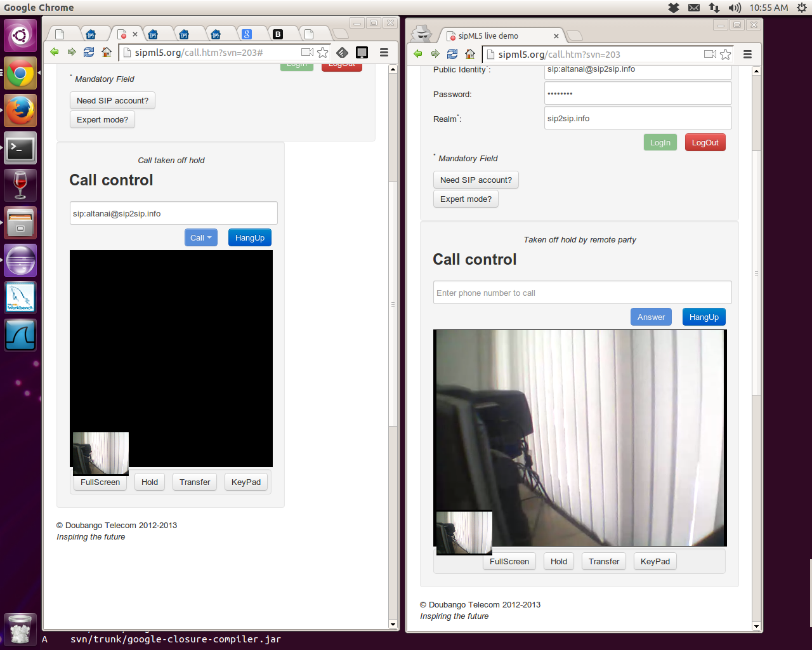Click LogIn in the incognito window

(660, 142)
